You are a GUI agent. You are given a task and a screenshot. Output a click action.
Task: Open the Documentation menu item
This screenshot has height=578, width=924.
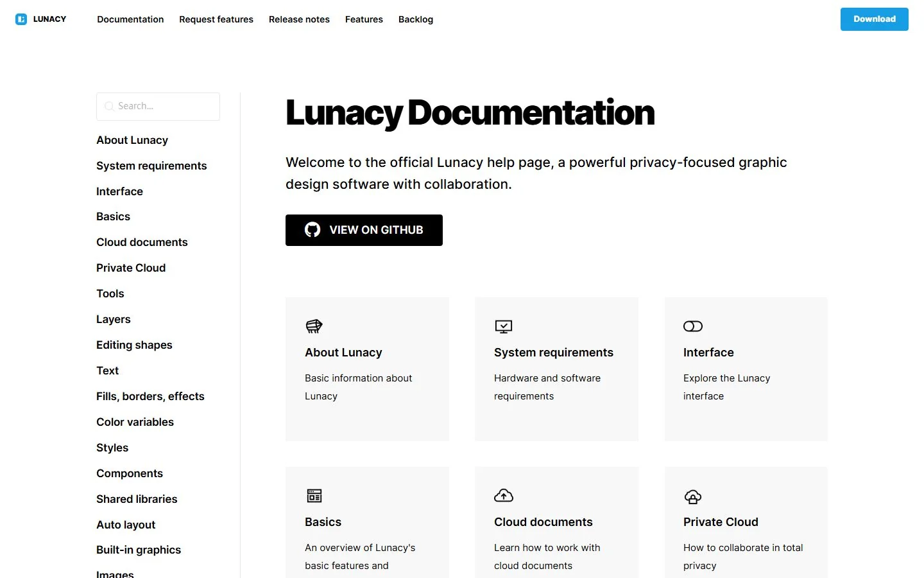point(130,19)
